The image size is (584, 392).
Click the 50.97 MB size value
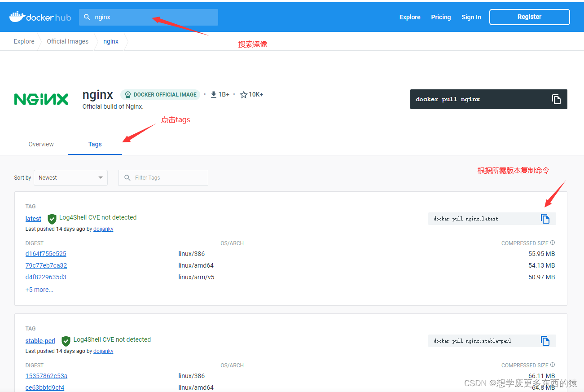542,277
